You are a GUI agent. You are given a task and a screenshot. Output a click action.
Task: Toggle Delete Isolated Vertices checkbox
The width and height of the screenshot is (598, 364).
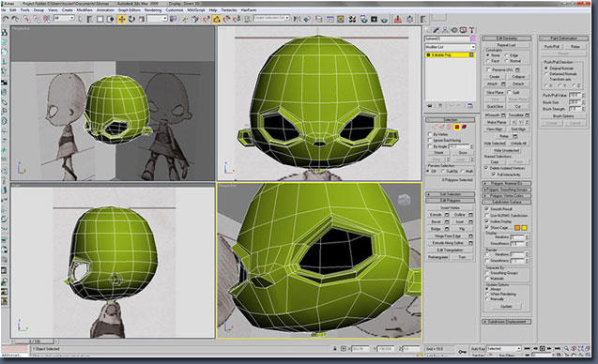point(486,168)
